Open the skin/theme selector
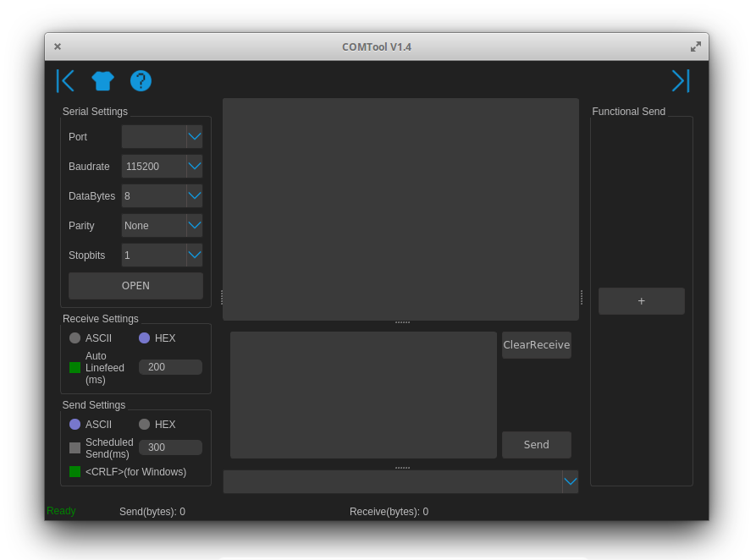Viewport: 756px width, 560px height. 102,80
